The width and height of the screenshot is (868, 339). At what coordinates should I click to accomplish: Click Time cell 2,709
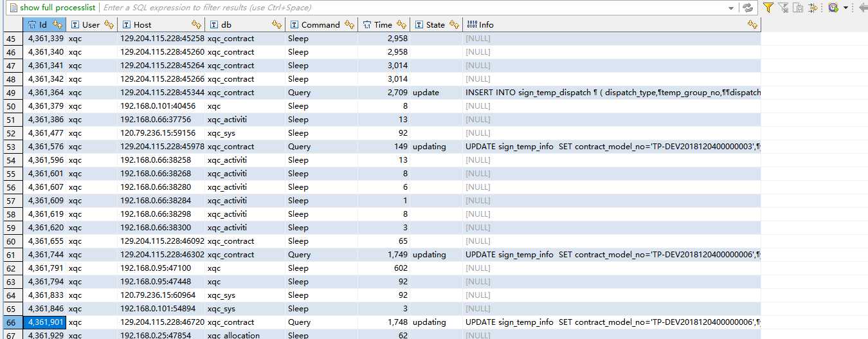pyautogui.click(x=384, y=93)
